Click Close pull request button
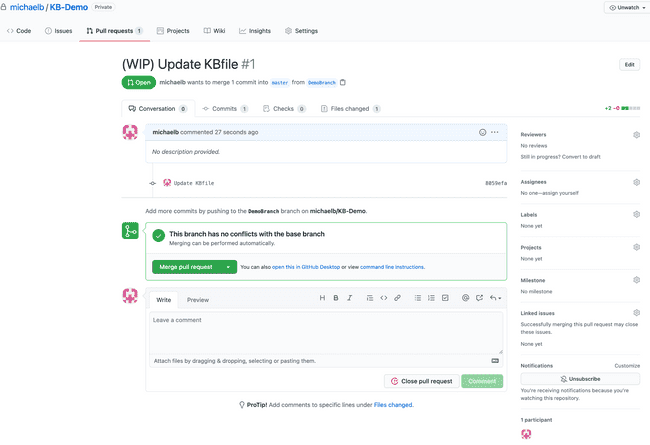 (x=422, y=381)
